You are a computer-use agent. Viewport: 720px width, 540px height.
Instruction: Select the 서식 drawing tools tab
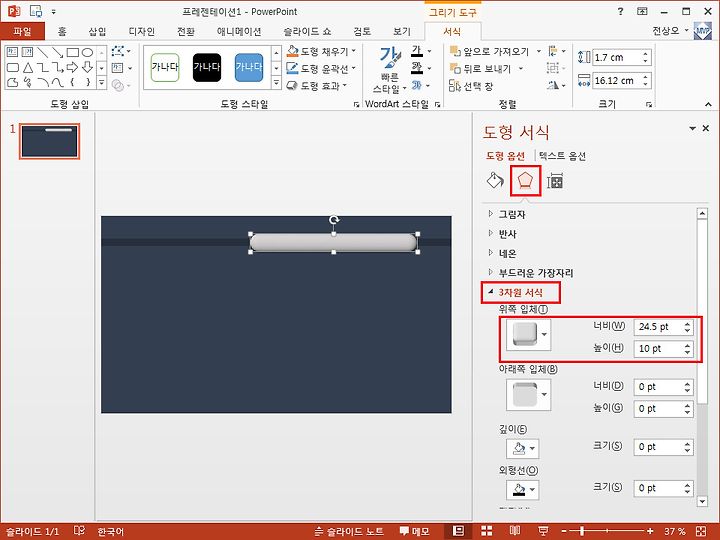(x=452, y=31)
